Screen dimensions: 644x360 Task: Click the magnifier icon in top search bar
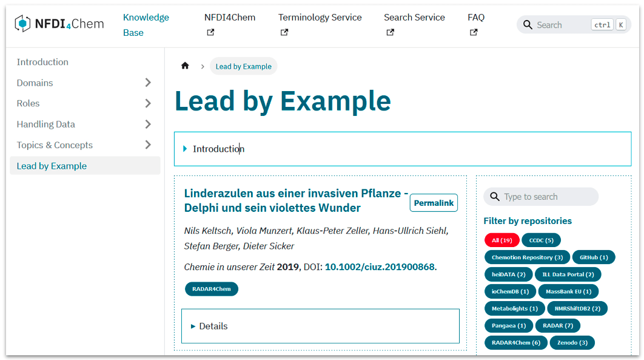[x=528, y=25]
